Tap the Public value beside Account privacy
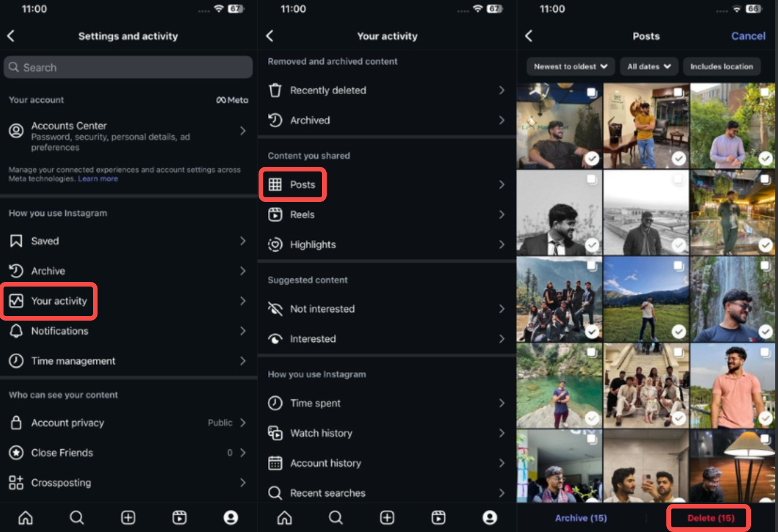778x532 pixels. click(220, 423)
